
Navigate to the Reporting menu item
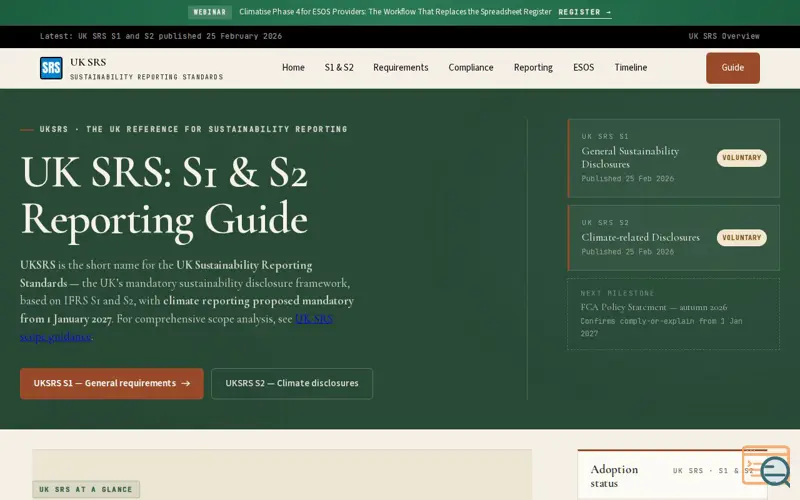click(x=533, y=67)
